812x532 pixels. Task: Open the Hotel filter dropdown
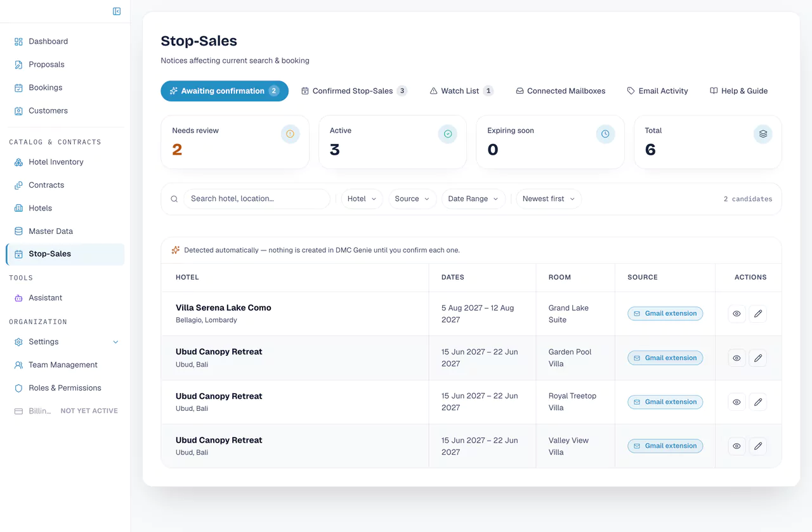362,199
